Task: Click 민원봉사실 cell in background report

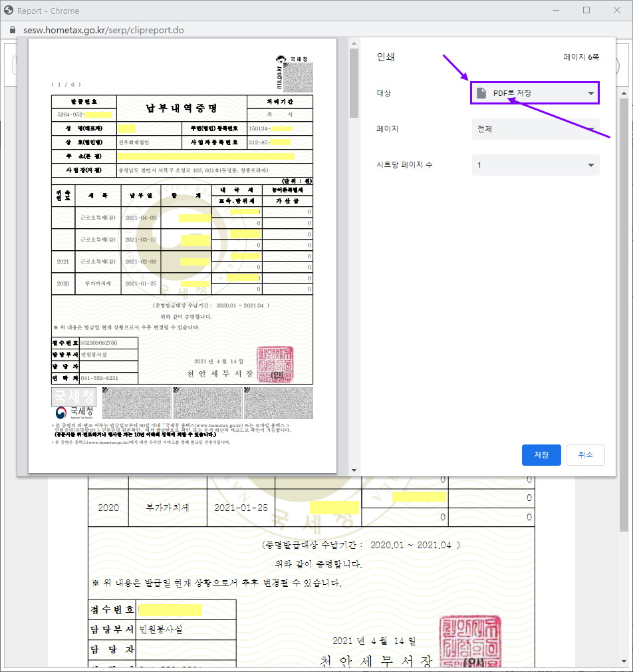Action: tap(186, 629)
